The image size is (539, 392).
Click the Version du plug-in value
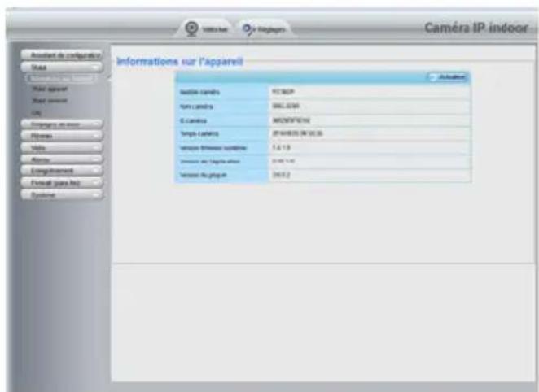click(370, 175)
